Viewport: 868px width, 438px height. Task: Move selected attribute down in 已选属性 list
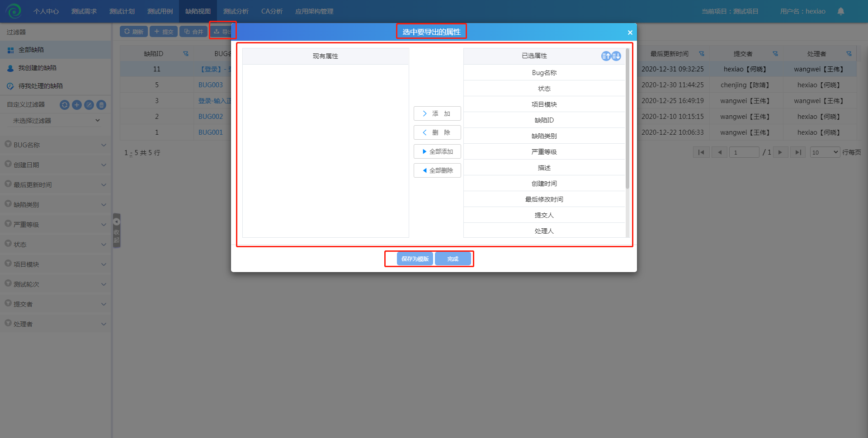[616, 56]
